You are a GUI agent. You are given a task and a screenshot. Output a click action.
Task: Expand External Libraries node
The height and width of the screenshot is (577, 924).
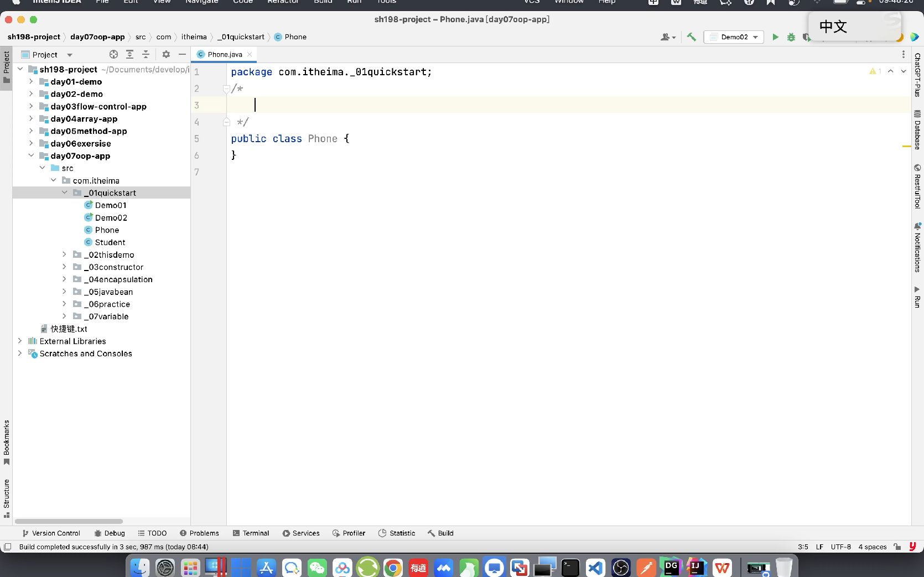point(20,341)
